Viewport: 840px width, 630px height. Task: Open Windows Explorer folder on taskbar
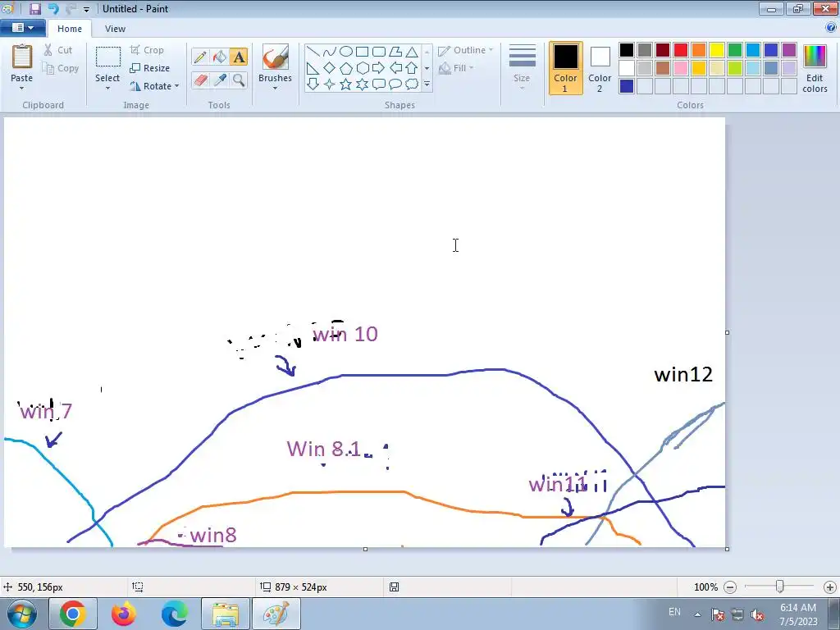[226, 614]
